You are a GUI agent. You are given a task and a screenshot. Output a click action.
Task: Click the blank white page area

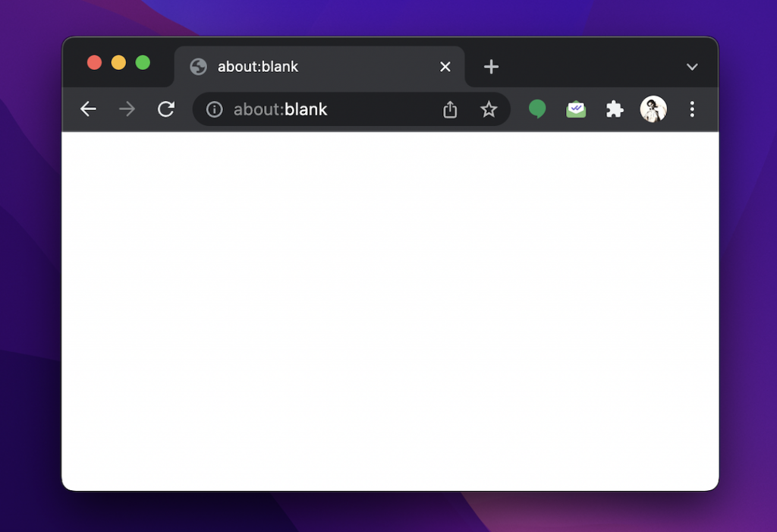[390, 311]
